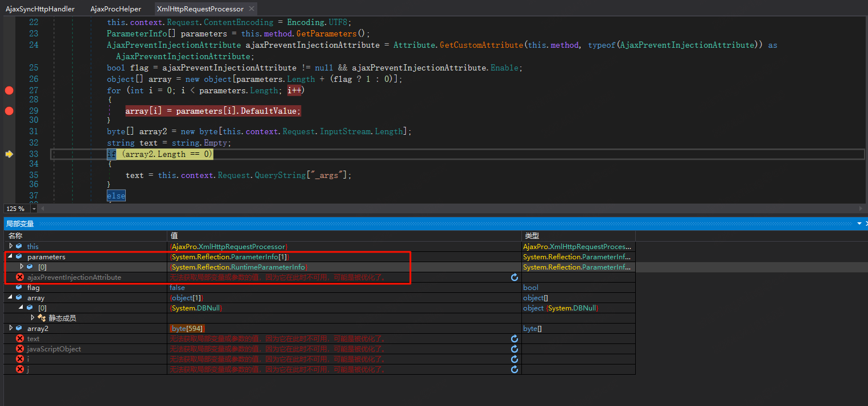Remove the breakpoint on line 27
This screenshot has width=868, height=406.
point(9,90)
